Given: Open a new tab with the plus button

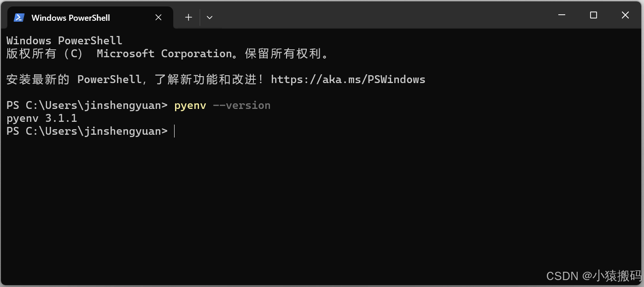Looking at the screenshot, I should click(x=188, y=18).
